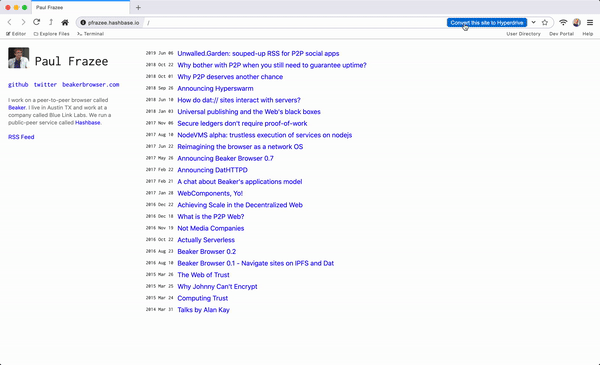Go back with the back arrow

(x=10, y=23)
